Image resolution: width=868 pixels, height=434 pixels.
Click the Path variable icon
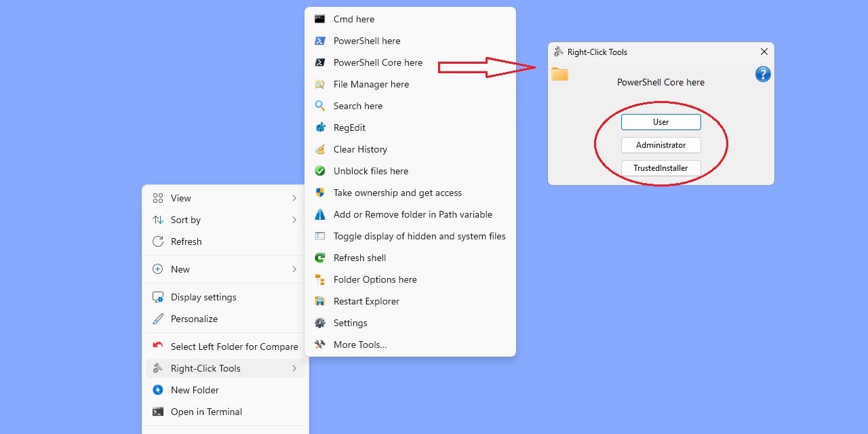click(320, 214)
